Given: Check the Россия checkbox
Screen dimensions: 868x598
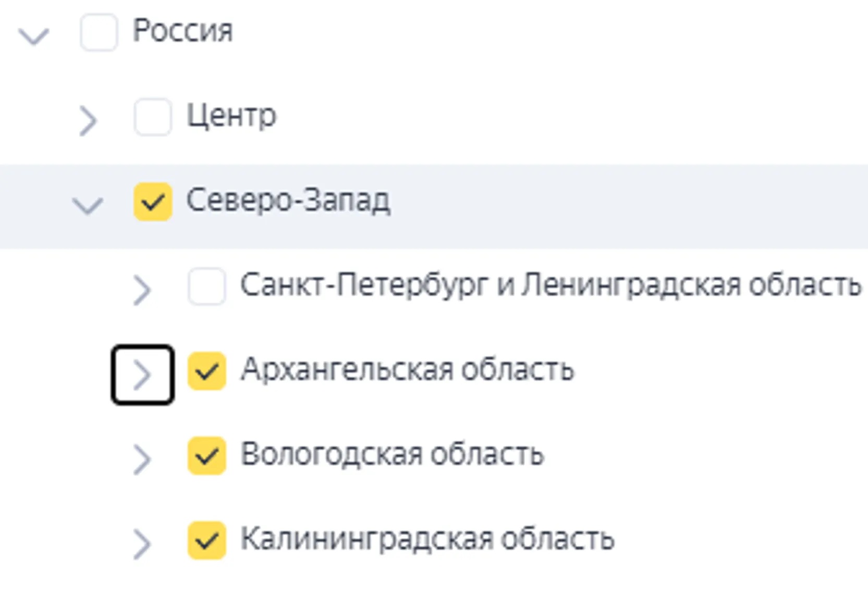Looking at the screenshot, I should [99, 33].
